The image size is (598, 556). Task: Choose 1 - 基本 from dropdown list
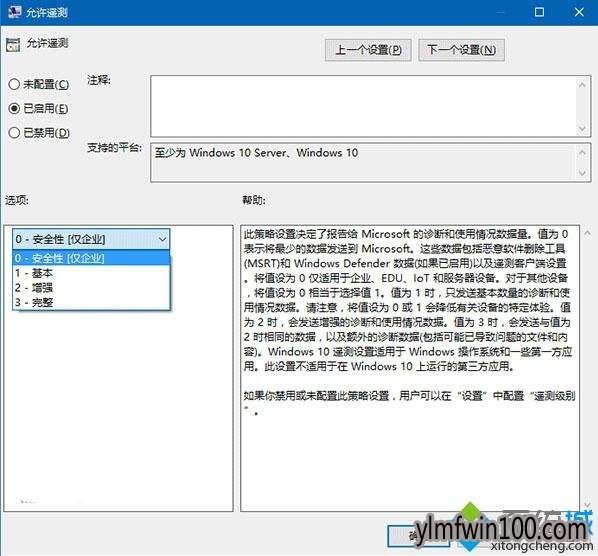pos(91,273)
